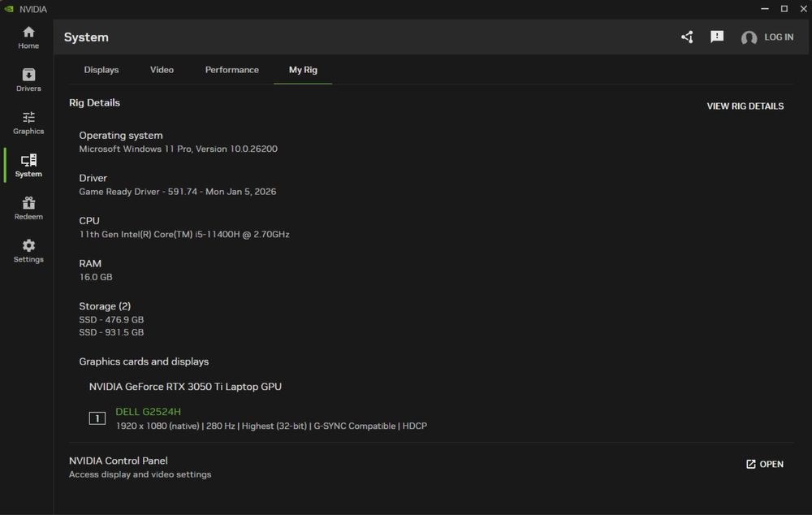Open the feedback notification icon
Image resolution: width=812 pixels, height=515 pixels.
coord(717,37)
